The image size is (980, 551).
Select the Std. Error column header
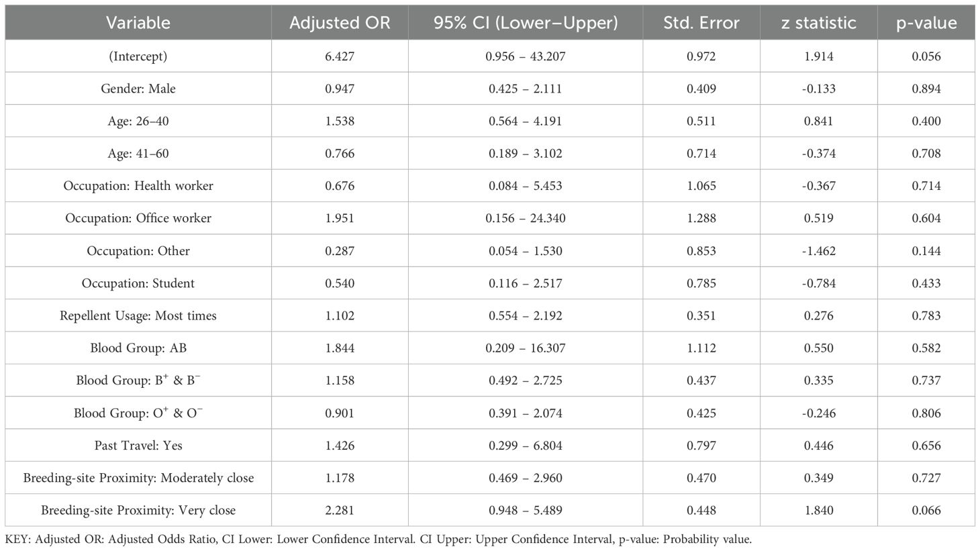coord(701,23)
